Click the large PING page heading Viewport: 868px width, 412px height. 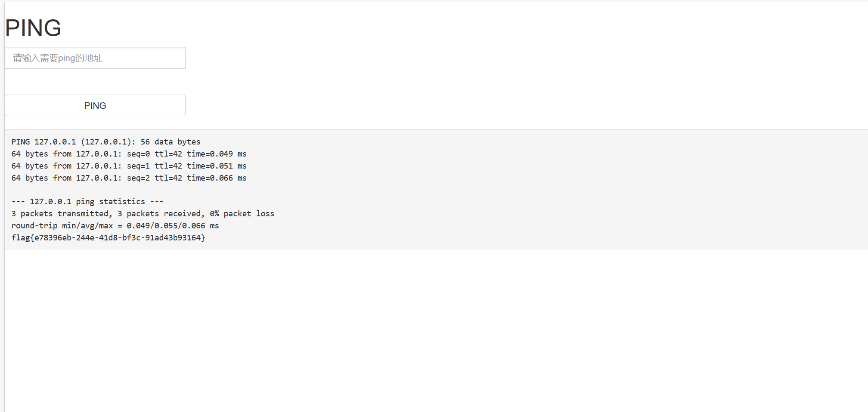[33, 28]
